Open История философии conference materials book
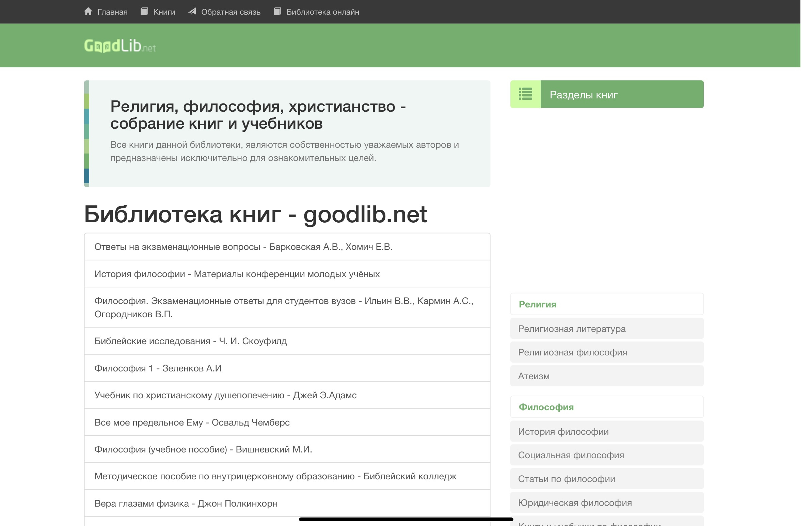 [x=287, y=274]
